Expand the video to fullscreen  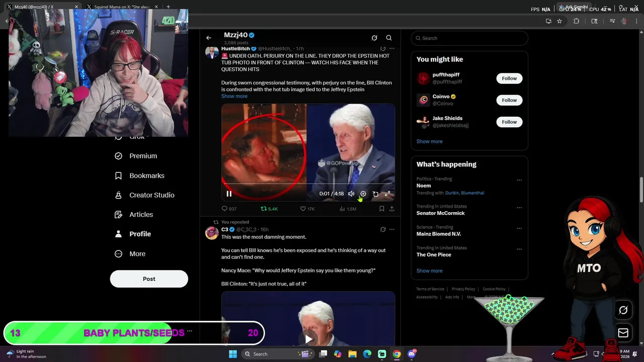(387, 194)
